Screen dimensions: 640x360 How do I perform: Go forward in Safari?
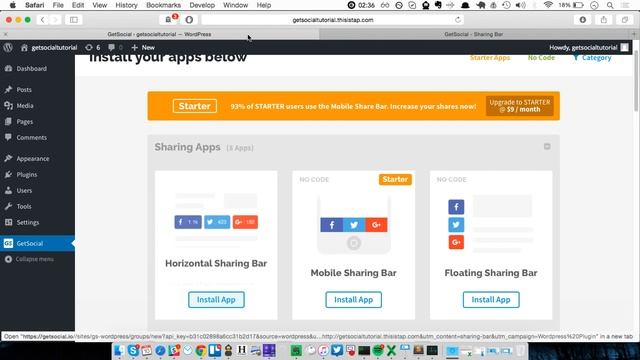[x=55, y=20]
